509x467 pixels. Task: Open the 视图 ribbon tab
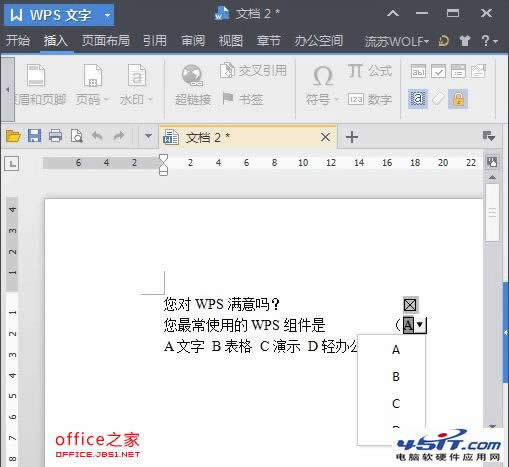231,41
